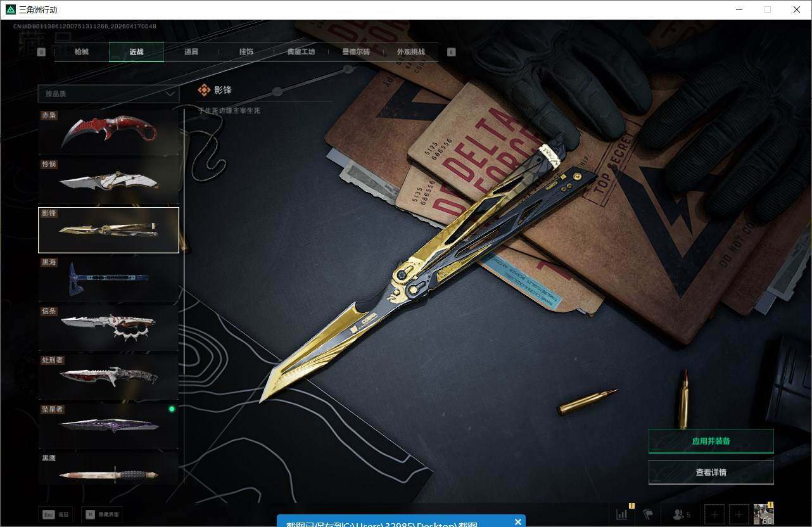Pick the 信条 knife skin thumbnail
The width and height of the screenshot is (812, 527).
click(x=108, y=327)
